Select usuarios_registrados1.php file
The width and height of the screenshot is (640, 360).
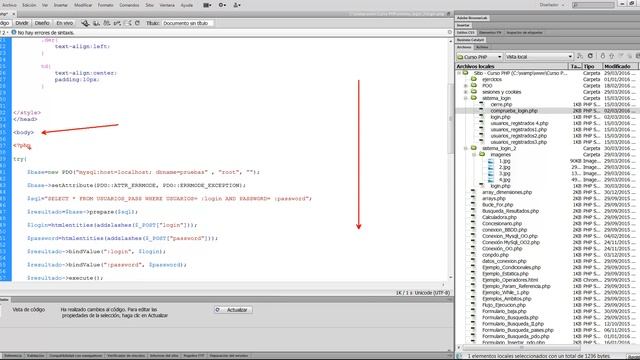(x=518, y=129)
